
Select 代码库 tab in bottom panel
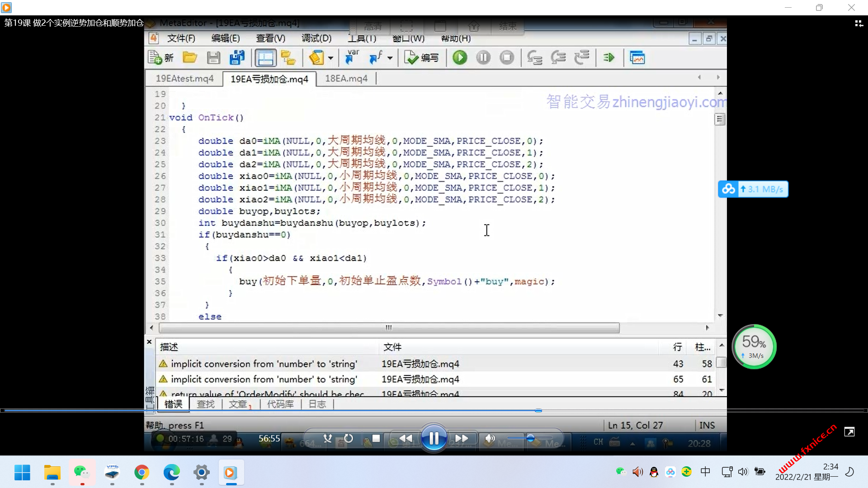pos(280,404)
